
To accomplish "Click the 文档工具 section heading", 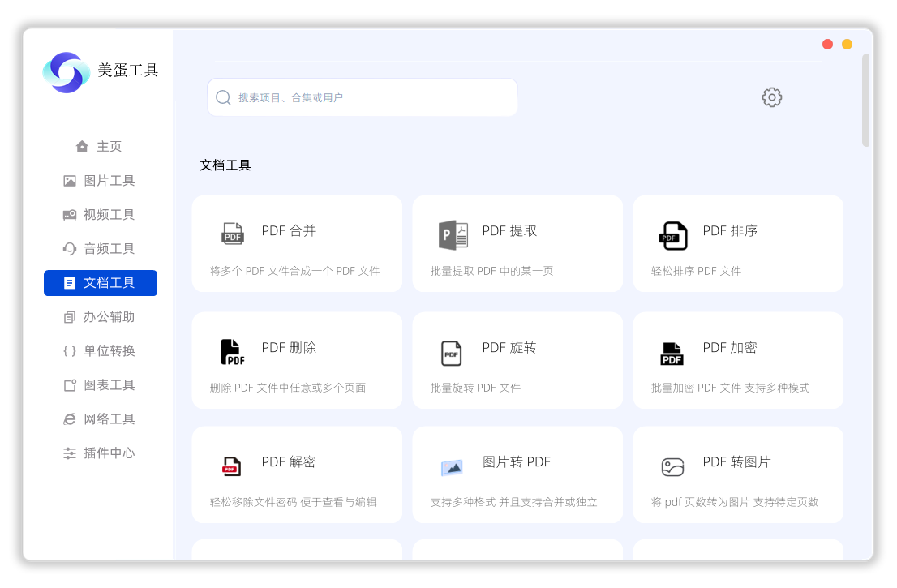I will (x=225, y=165).
